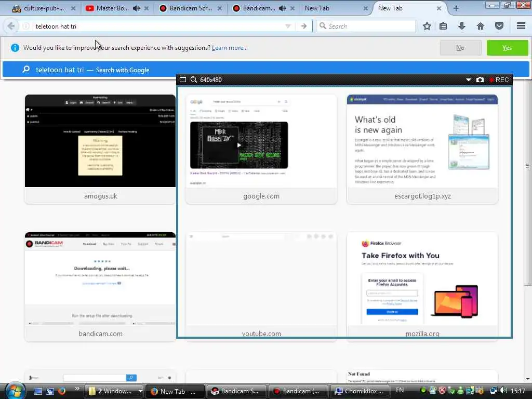
Task: Open the google.com tile
Action: (x=261, y=149)
